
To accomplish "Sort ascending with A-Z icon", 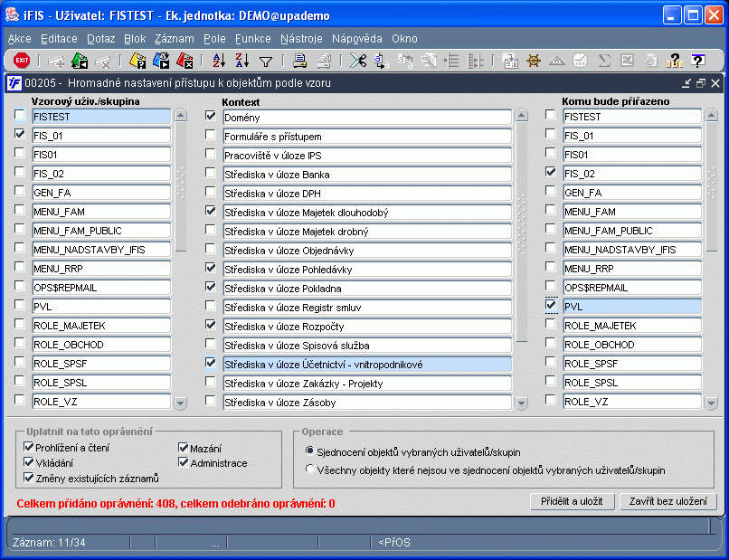I will [219, 61].
